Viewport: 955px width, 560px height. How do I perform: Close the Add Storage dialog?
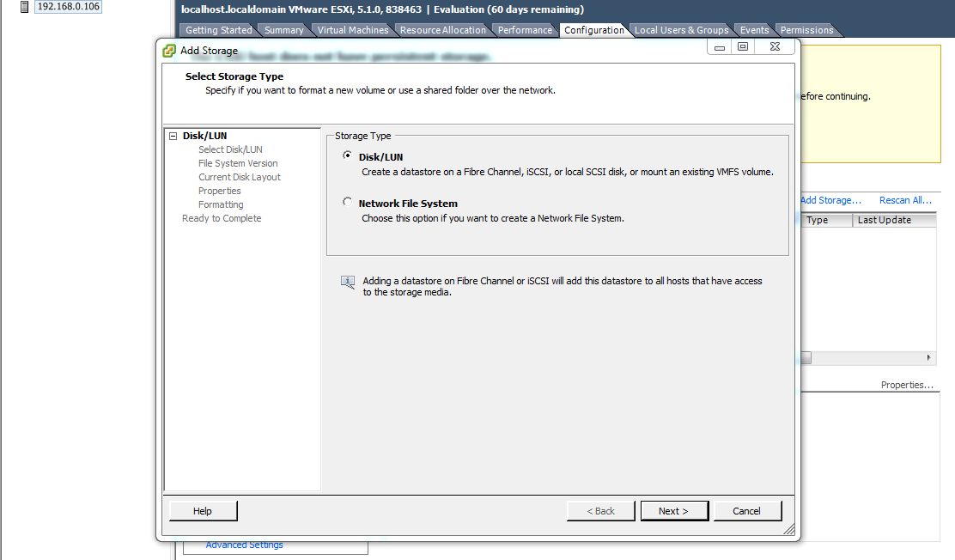(x=775, y=47)
